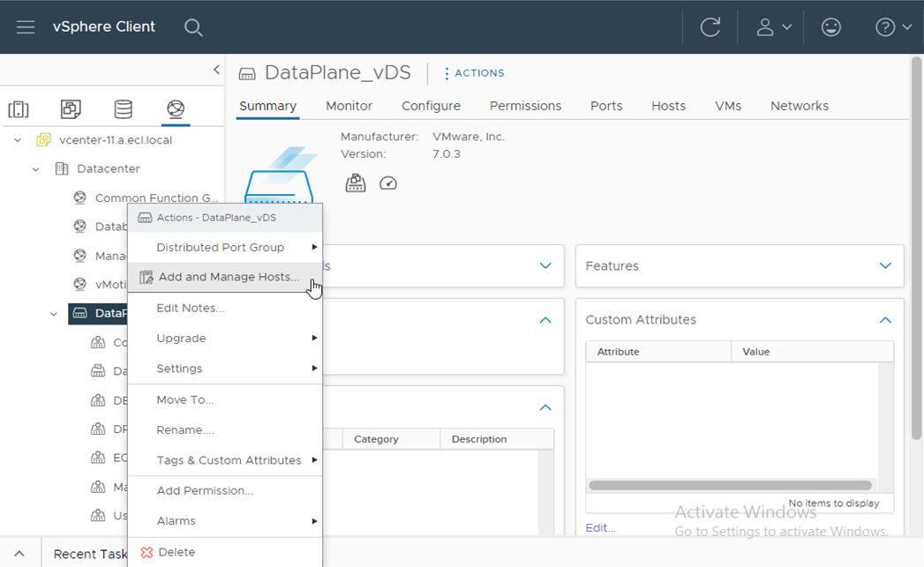924x567 pixels.
Task: Open the Ports tab
Action: point(606,106)
